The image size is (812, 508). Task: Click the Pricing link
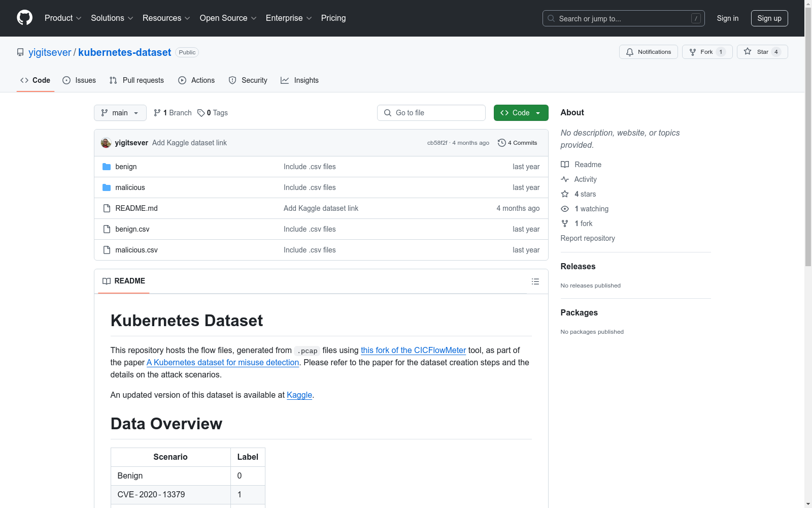click(x=333, y=18)
